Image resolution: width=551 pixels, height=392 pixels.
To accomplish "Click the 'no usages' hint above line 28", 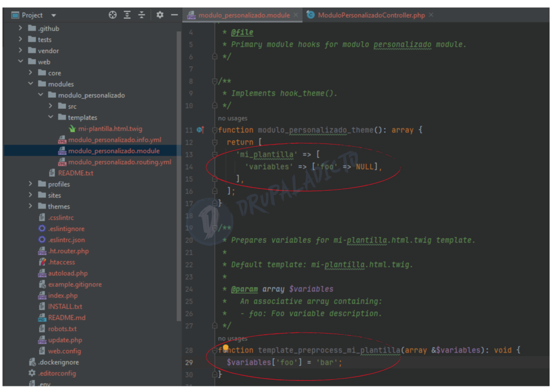I will point(232,338).
